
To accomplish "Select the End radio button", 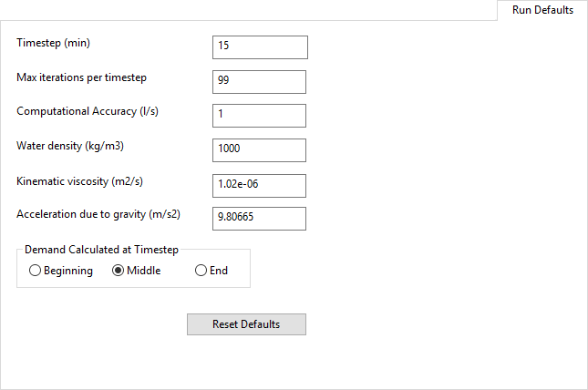I will pos(201,271).
